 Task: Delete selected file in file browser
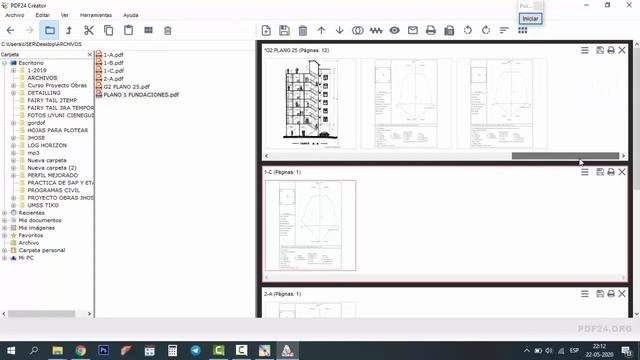[168, 30]
